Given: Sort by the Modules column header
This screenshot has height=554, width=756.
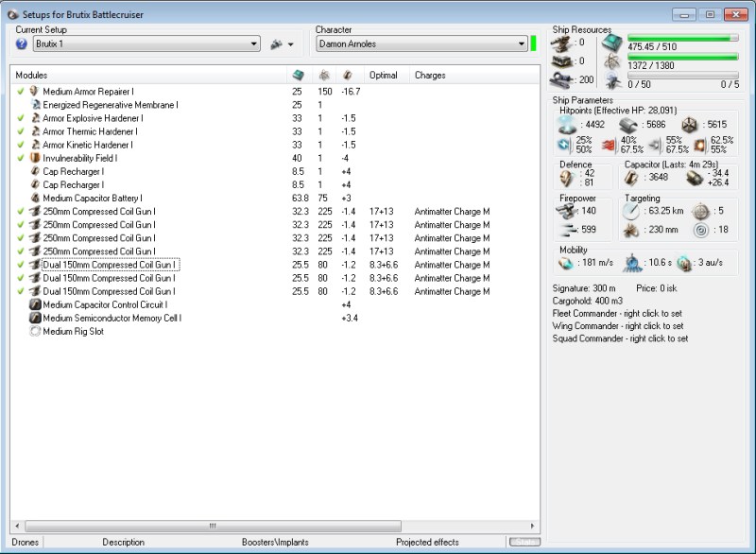Looking at the screenshot, I should coord(148,76).
